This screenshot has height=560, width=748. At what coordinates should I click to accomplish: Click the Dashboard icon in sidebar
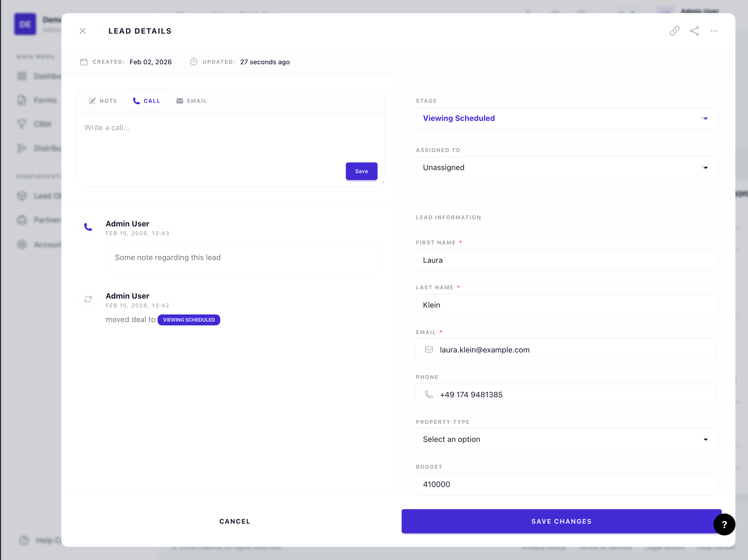[x=22, y=76]
